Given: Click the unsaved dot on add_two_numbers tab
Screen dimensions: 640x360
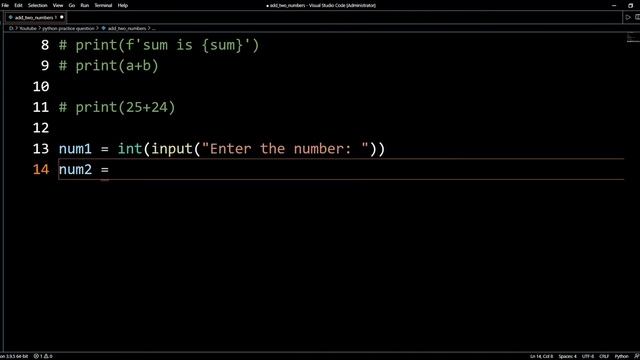Looking at the screenshot, I should click(62, 18).
